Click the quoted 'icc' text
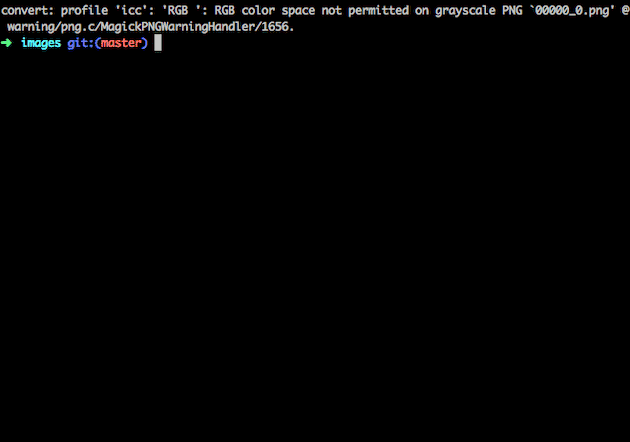Screen dimensions: 630x442 tap(132, 10)
